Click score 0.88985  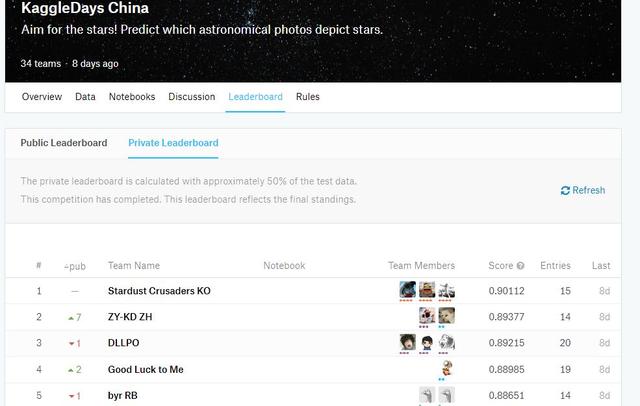(506, 369)
